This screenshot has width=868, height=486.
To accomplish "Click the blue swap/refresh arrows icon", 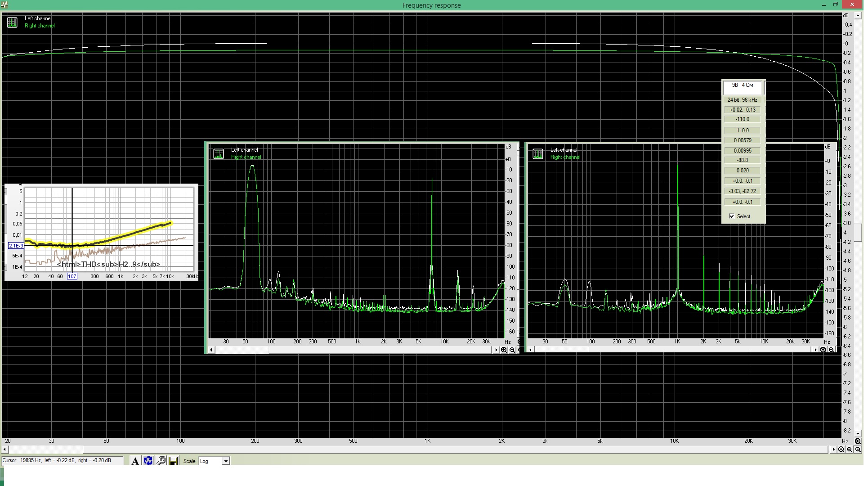I will click(x=148, y=461).
